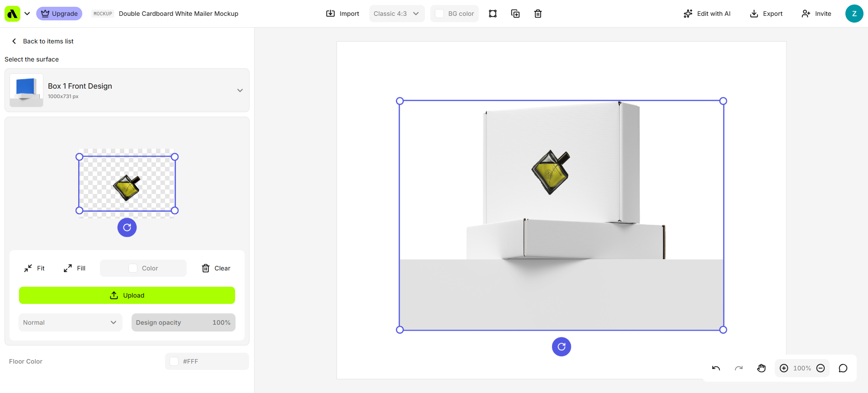Screen dimensions: 868x393
Task: Open the Normal blend mode dropdown
Action: (x=71, y=322)
